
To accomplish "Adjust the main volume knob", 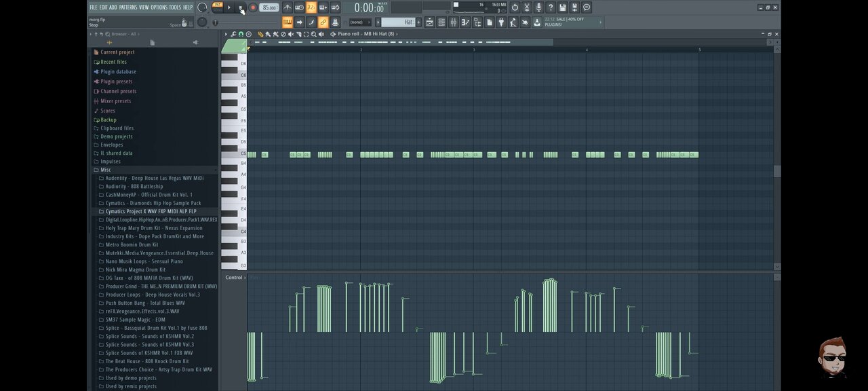I will tap(202, 7).
